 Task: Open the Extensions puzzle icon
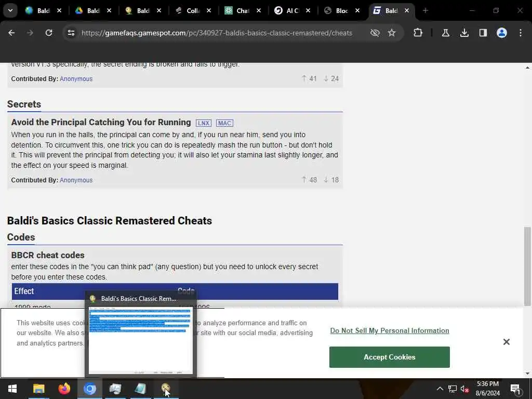(418, 33)
